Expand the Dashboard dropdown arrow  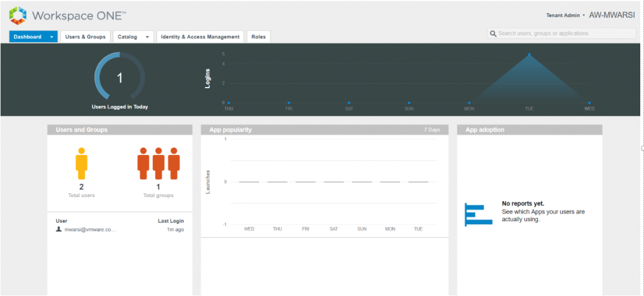(x=52, y=37)
